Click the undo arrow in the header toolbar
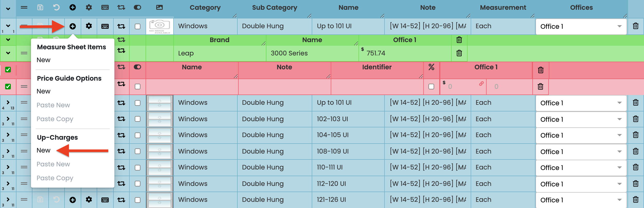Screen dimensions: 644x208 coord(56,7)
